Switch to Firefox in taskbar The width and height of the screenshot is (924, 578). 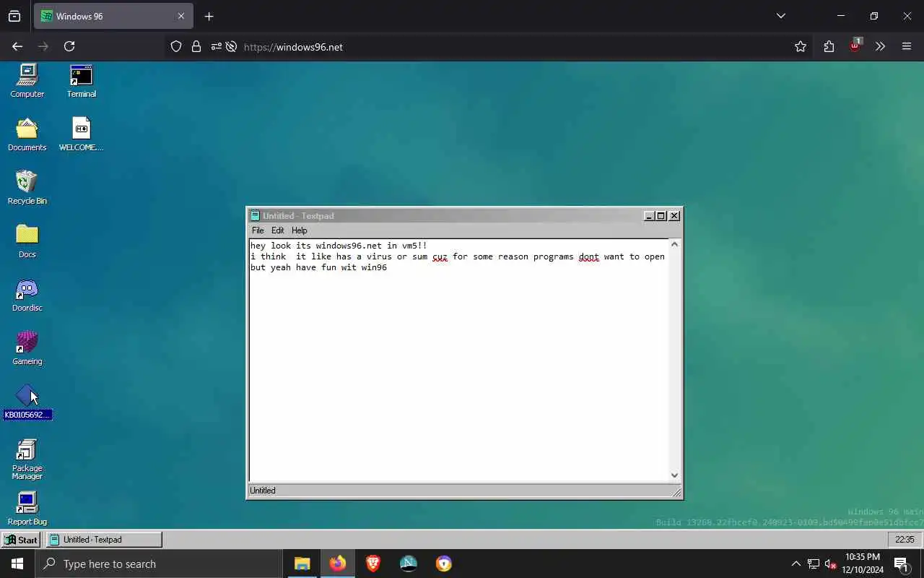click(x=338, y=564)
